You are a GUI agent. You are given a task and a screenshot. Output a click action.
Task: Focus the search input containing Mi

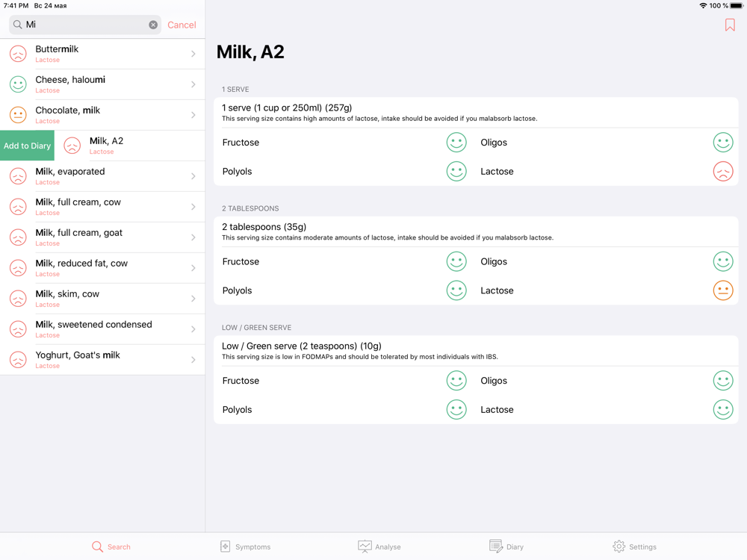pos(85,25)
